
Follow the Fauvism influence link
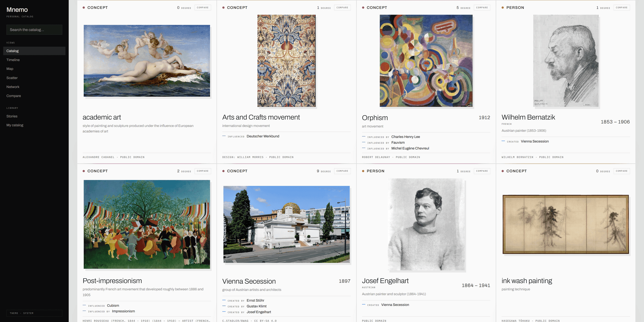398,142
